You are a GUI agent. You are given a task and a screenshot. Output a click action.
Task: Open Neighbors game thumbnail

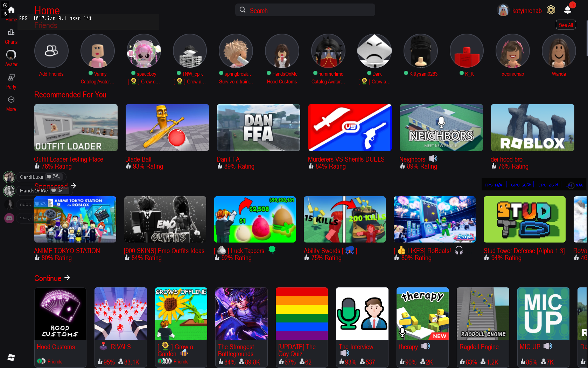point(441,128)
